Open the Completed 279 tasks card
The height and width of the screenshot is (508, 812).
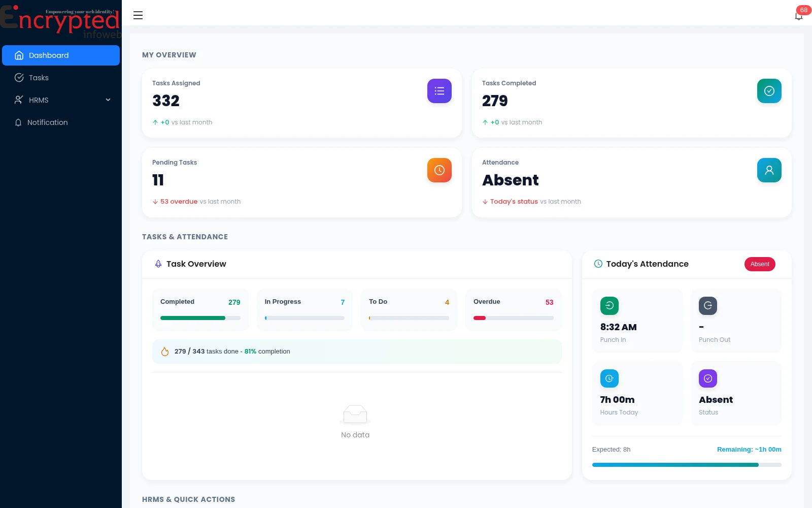pyautogui.click(x=200, y=310)
